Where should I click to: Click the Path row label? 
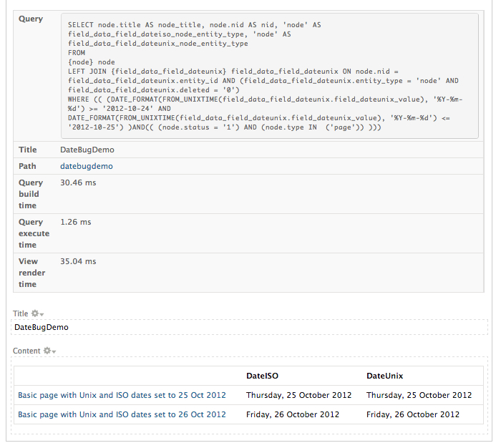(27, 166)
